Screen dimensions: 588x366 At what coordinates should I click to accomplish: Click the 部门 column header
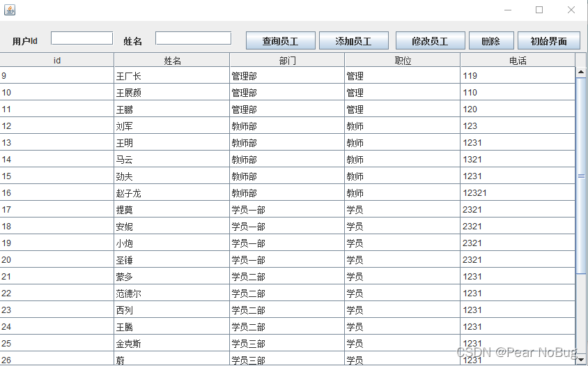[287, 60]
